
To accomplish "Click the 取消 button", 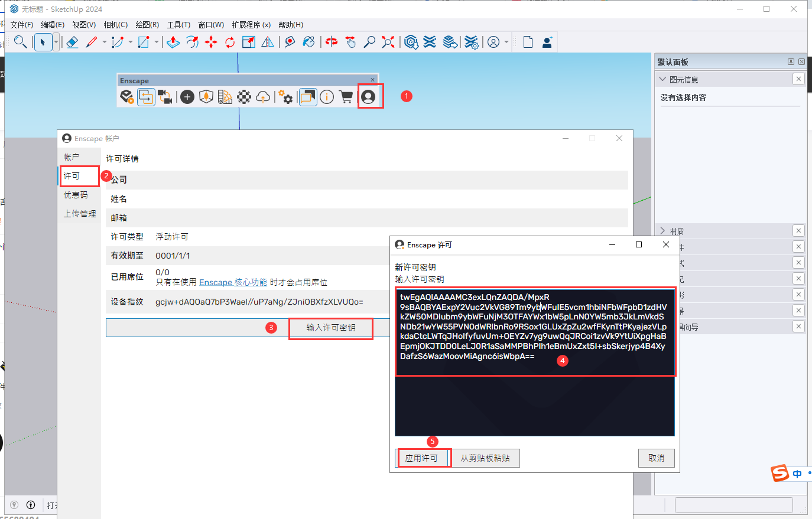I will (657, 458).
